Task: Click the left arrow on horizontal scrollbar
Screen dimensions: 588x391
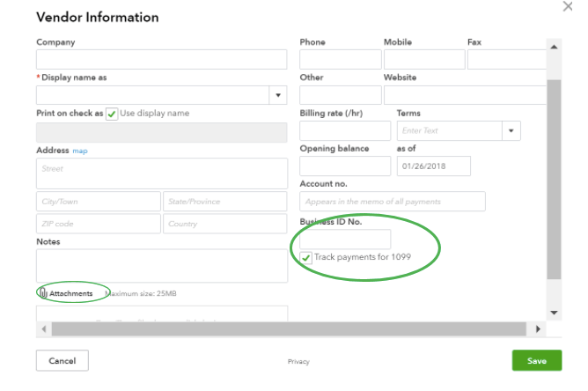Action: pyautogui.click(x=44, y=329)
